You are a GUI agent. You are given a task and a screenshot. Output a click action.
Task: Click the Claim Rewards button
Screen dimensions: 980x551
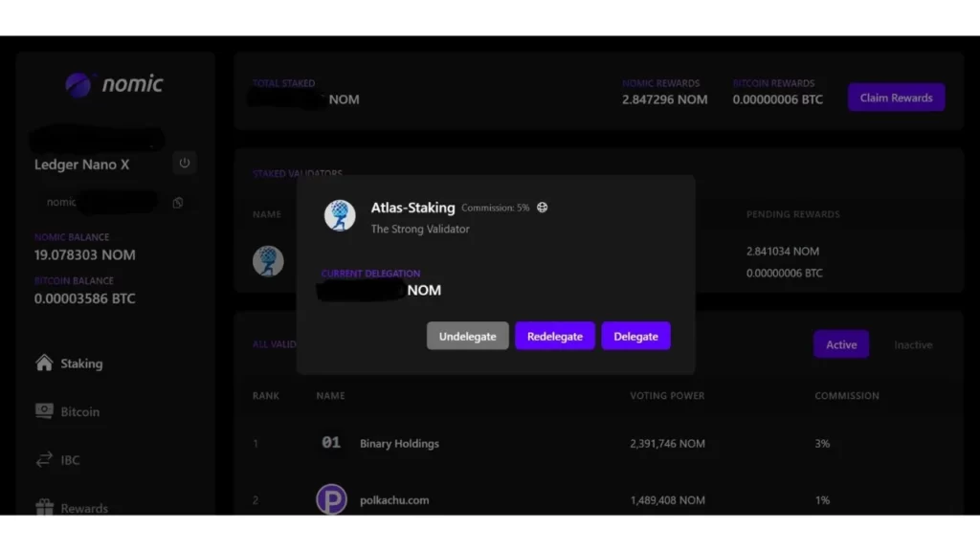[896, 98]
